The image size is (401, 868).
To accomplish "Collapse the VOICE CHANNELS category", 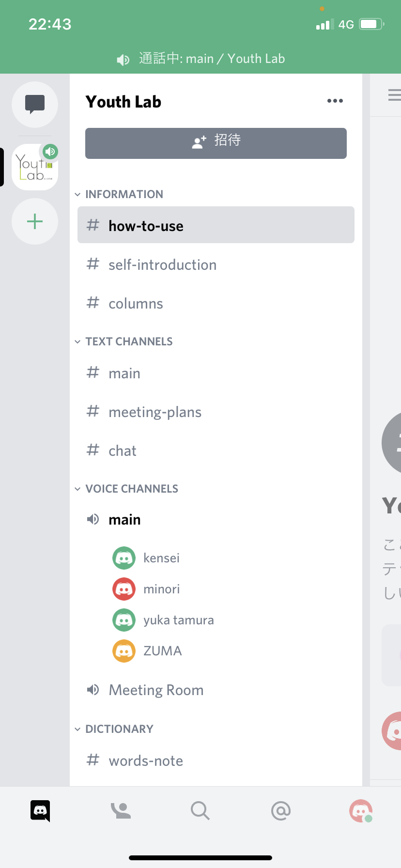I will coord(127,489).
